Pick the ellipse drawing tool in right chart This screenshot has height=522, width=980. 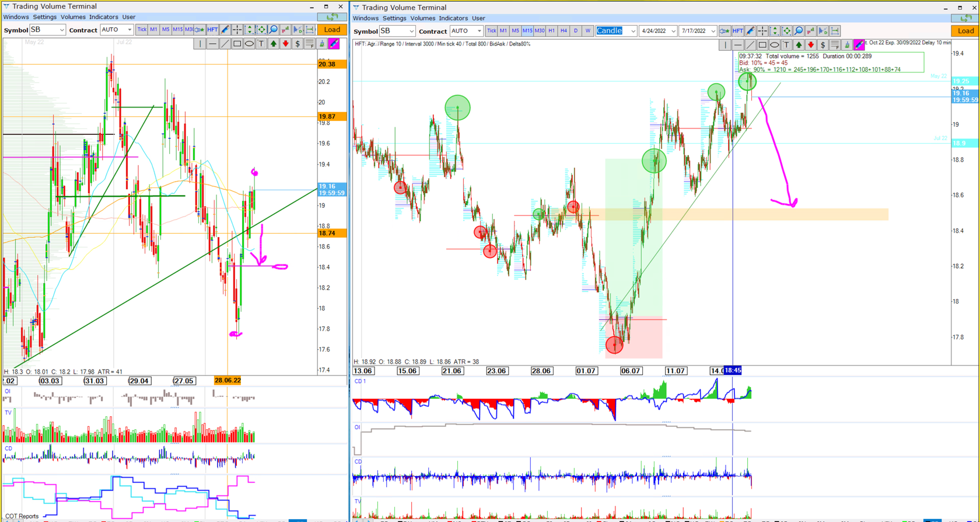tap(774, 45)
